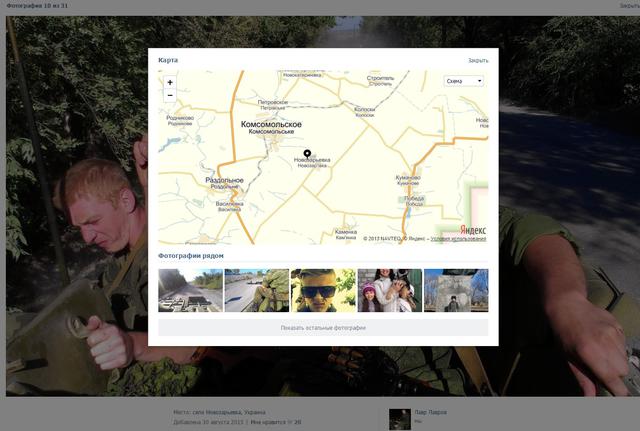The width and height of the screenshot is (640, 431).
Task: Open nearby photo of person in sunglasses
Action: 323,290
